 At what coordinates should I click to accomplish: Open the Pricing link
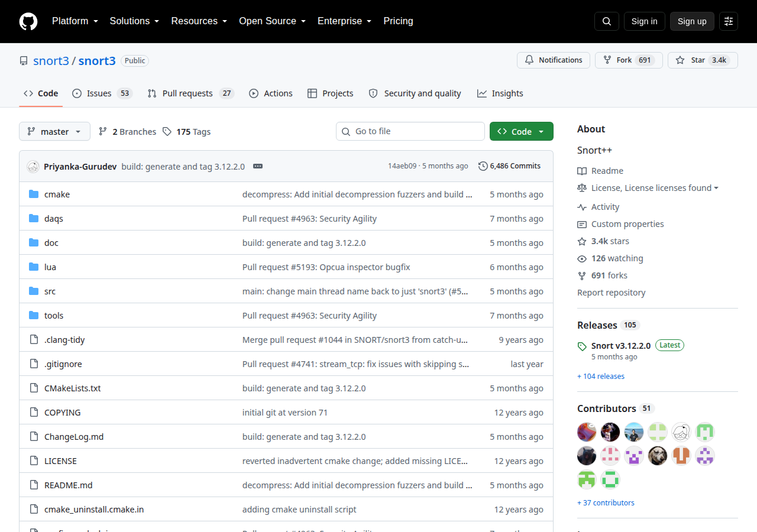tap(398, 21)
